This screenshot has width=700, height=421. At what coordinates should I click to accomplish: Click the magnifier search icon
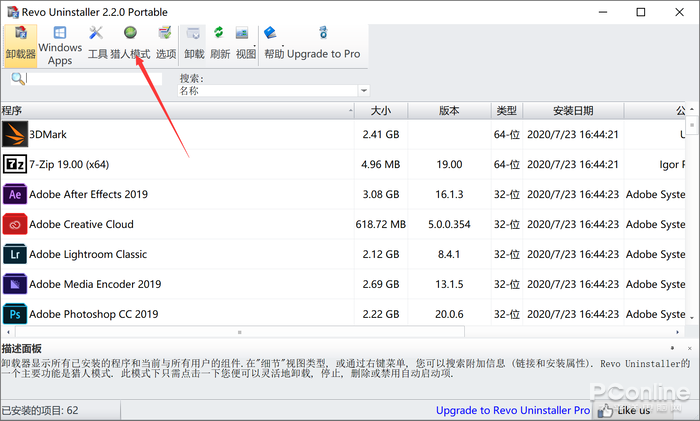[x=18, y=79]
